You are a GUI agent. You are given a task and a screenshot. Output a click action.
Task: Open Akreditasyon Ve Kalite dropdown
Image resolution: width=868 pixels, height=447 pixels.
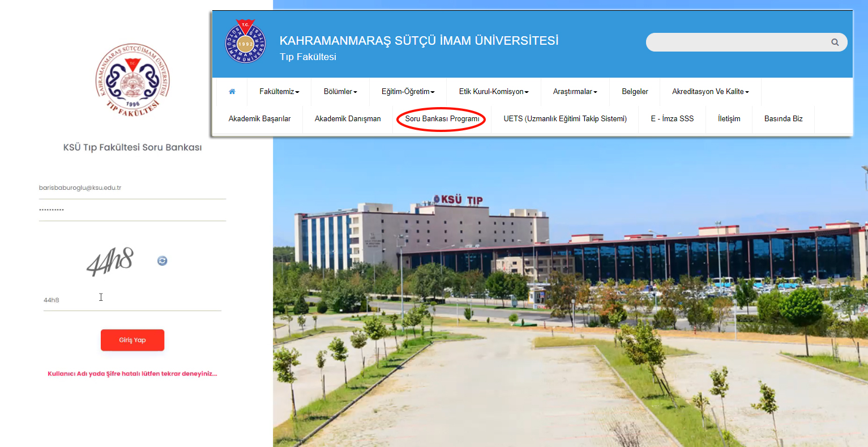pos(710,92)
